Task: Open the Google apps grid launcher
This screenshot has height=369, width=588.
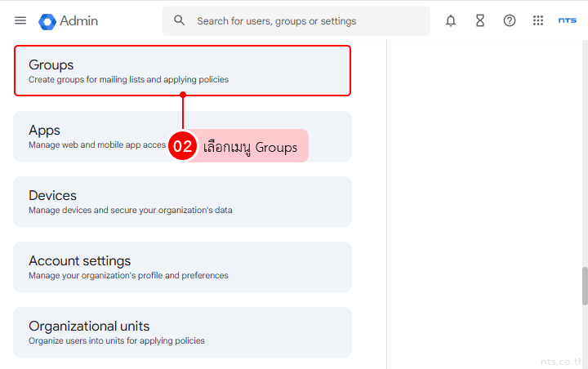Action: [x=538, y=20]
